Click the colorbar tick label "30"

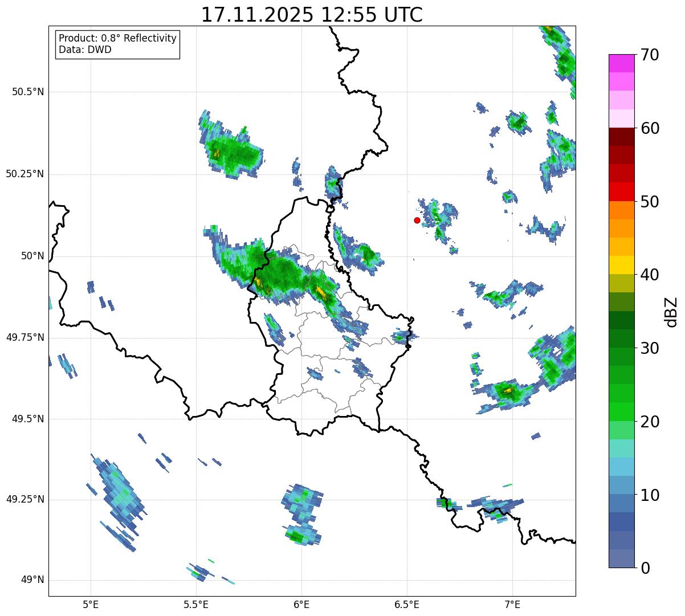click(x=650, y=348)
